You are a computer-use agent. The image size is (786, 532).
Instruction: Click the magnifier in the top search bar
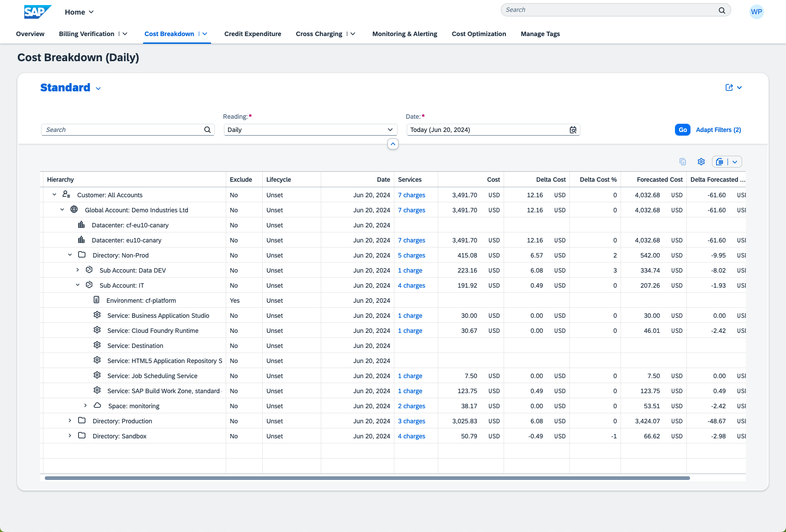point(722,10)
